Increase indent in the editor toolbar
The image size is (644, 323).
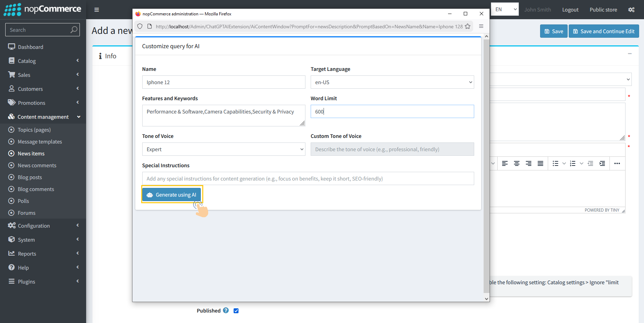[602, 163]
